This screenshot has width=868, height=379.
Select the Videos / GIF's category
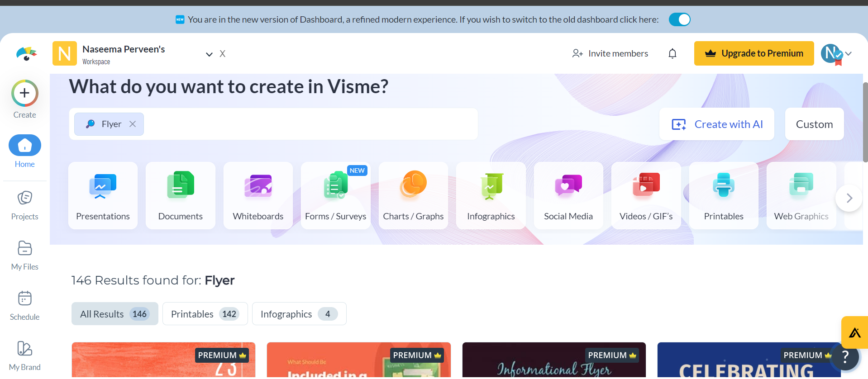pos(646,195)
